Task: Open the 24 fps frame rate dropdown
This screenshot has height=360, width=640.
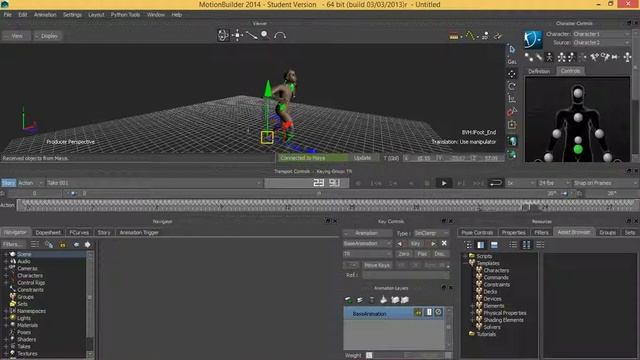Action: point(553,183)
